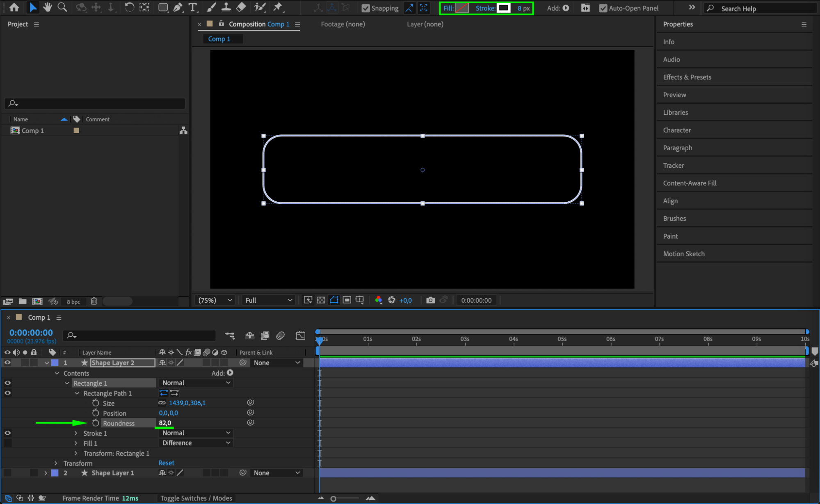Open the Full resolution dropdown
This screenshot has height=504, width=820.
click(x=269, y=300)
